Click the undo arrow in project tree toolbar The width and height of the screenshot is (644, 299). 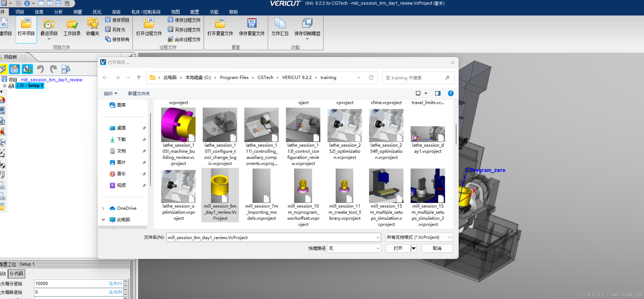coord(40,69)
